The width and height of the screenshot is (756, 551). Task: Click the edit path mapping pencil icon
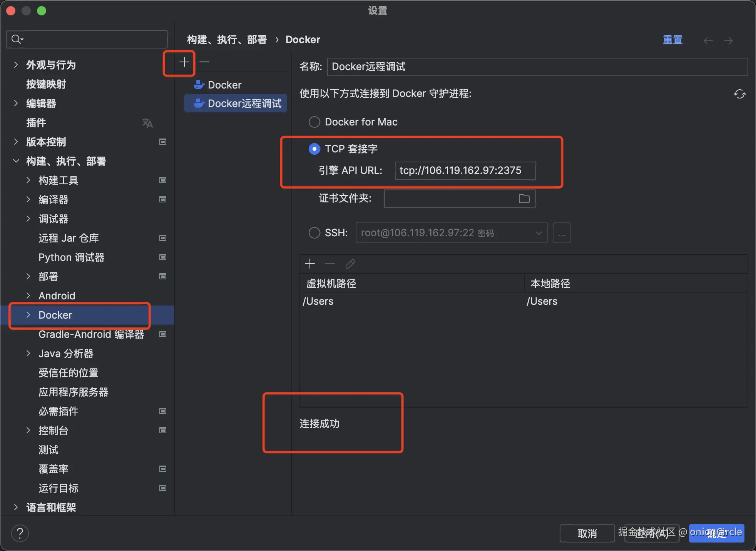[350, 264]
